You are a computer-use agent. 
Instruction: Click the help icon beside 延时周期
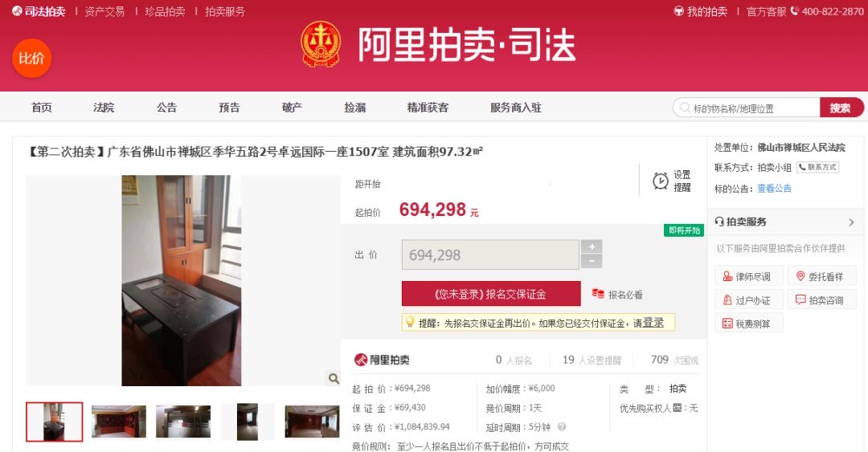562,426
